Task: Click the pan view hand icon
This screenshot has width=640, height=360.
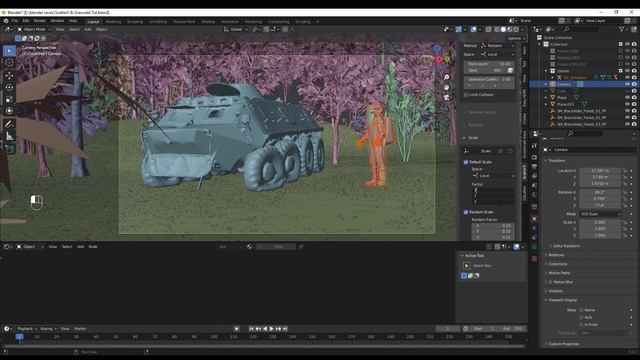Action: pyautogui.click(x=447, y=87)
